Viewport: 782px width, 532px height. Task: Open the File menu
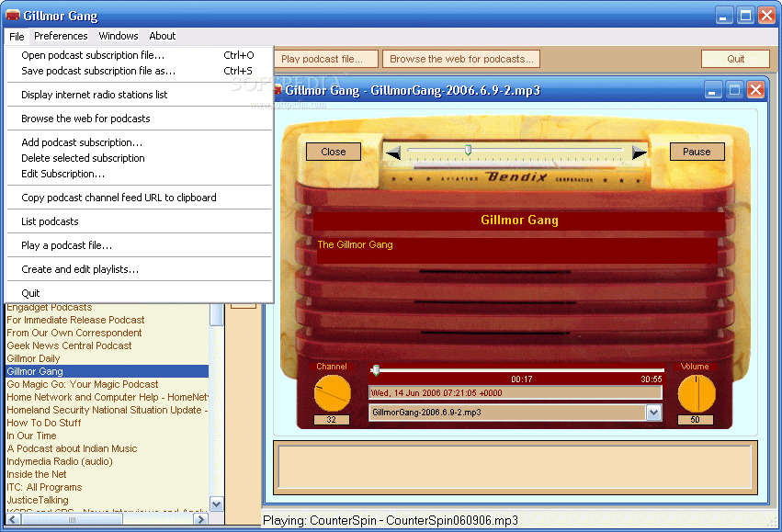tap(17, 36)
